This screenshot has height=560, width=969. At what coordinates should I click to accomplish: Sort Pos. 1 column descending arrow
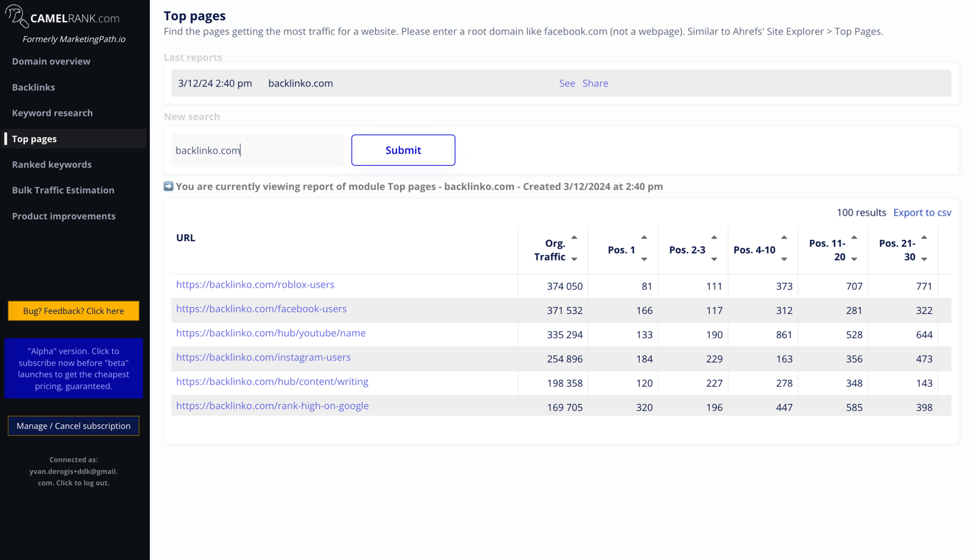(644, 259)
